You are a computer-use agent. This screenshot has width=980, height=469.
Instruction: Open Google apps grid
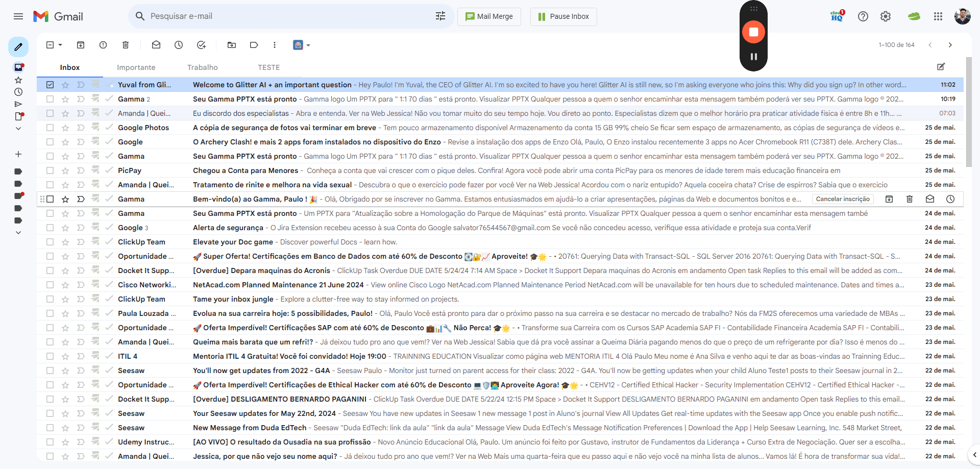click(x=938, y=16)
